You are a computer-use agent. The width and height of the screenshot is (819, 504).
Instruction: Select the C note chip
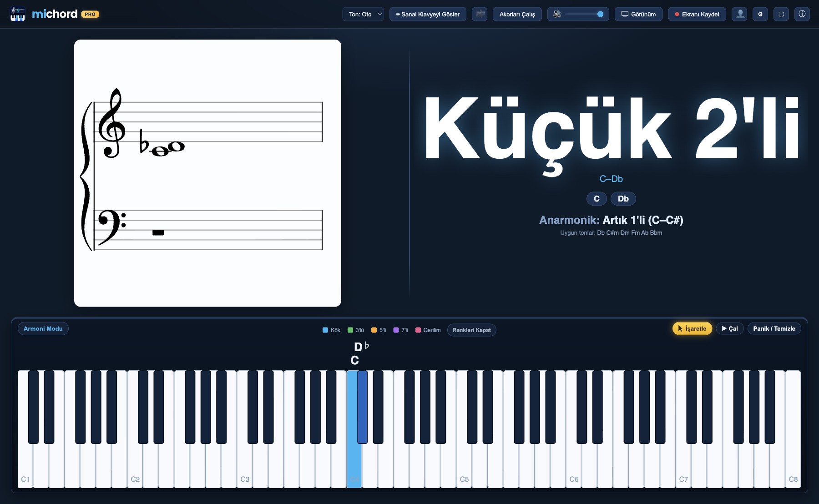pyautogui.click(x=597, y=199)
